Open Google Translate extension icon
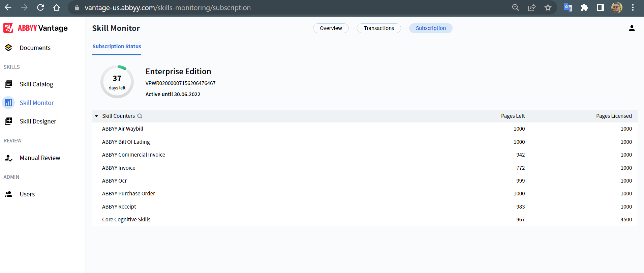644x273 pixels. coord(568,7)
